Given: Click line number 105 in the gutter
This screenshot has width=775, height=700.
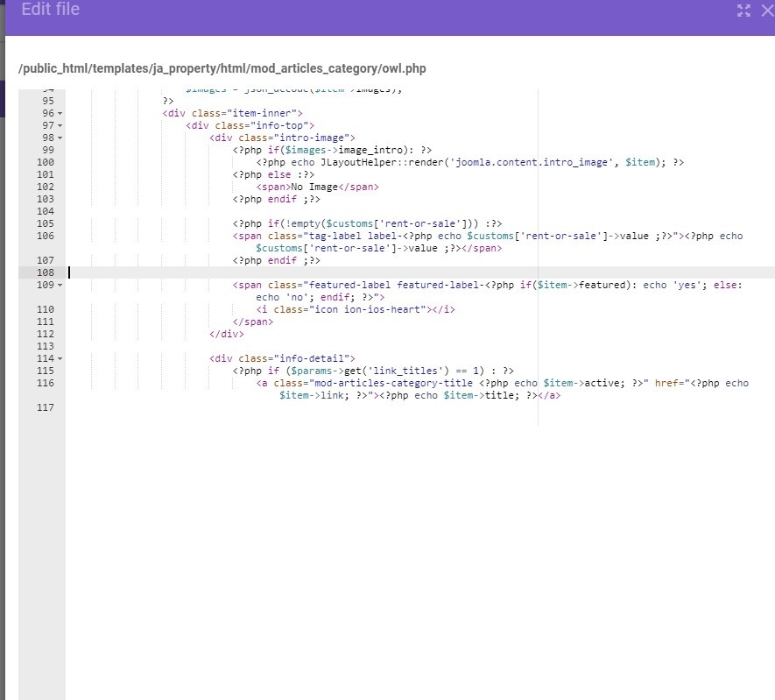Looking at the screenshot, I should click(46, 224).
